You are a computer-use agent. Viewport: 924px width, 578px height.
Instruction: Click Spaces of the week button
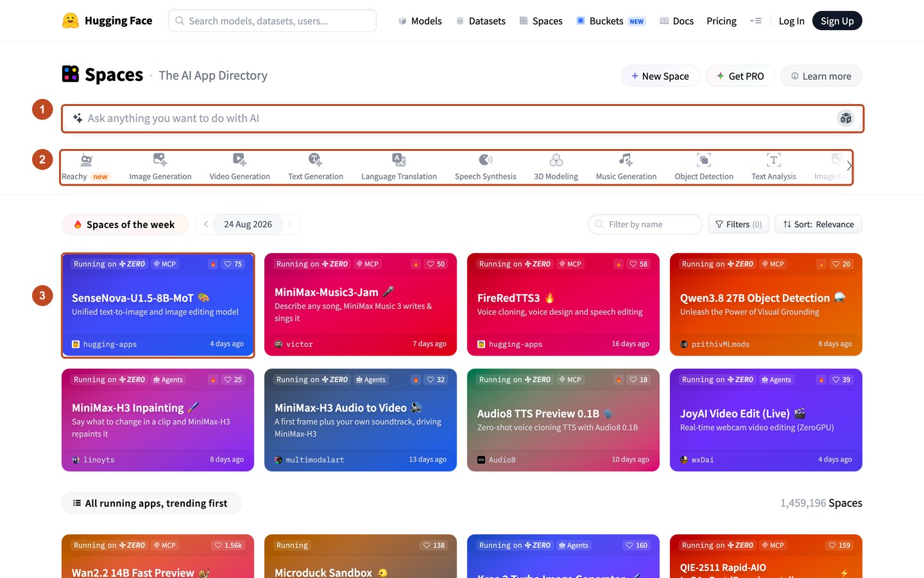pos(124,224)
